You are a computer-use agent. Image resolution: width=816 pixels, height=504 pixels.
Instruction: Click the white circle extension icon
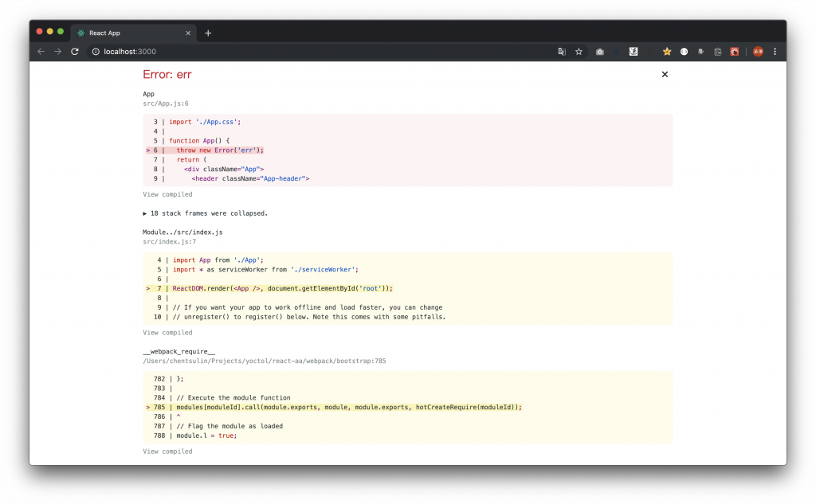click(684, 52)
